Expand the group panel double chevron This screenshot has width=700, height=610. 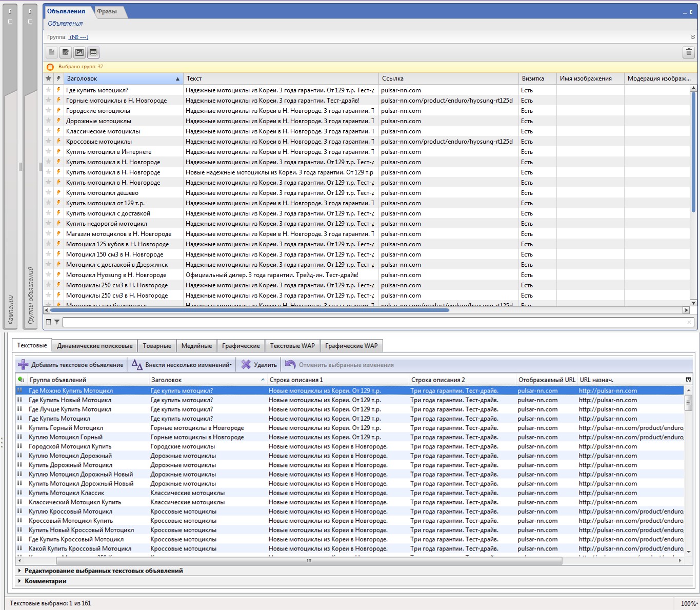(x=693, y=37)
